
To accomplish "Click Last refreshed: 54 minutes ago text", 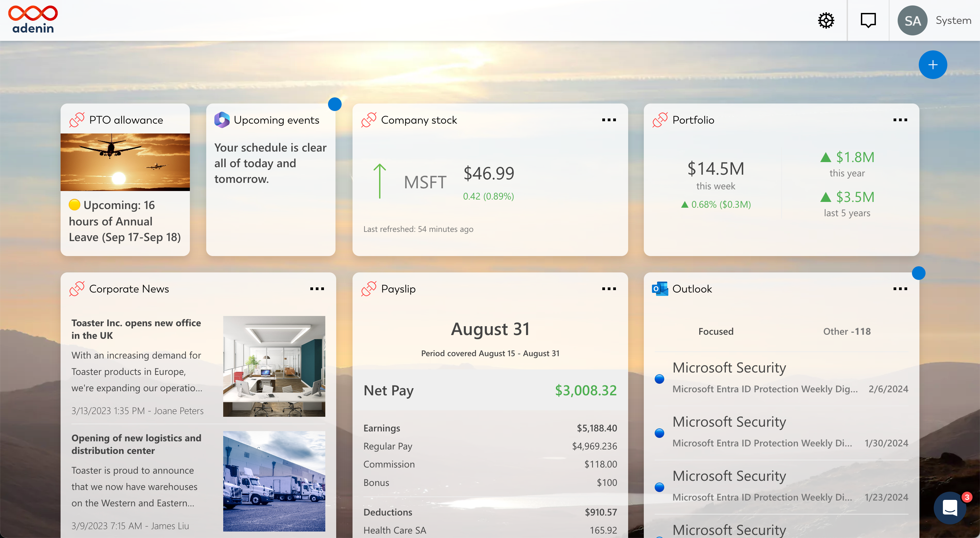I will click(x=418, y=229).
